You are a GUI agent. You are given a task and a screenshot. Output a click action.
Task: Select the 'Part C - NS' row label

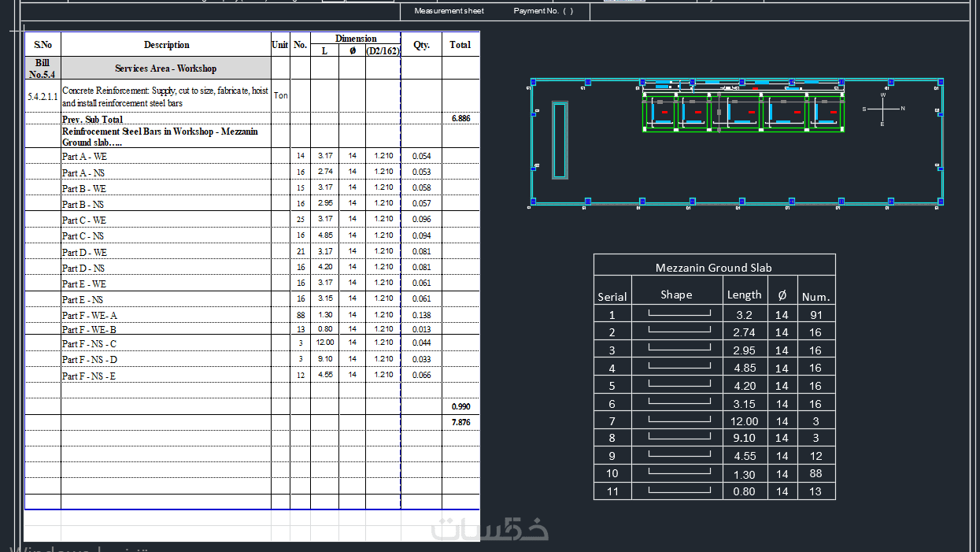tap(84, 235)
